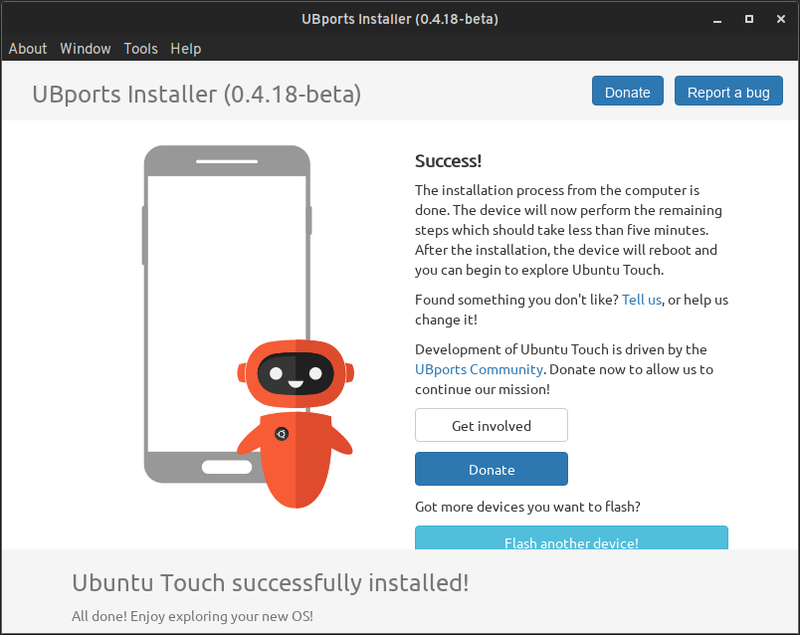Choose Flash another device!
The image size is (800, 635).
click(571, 541)
